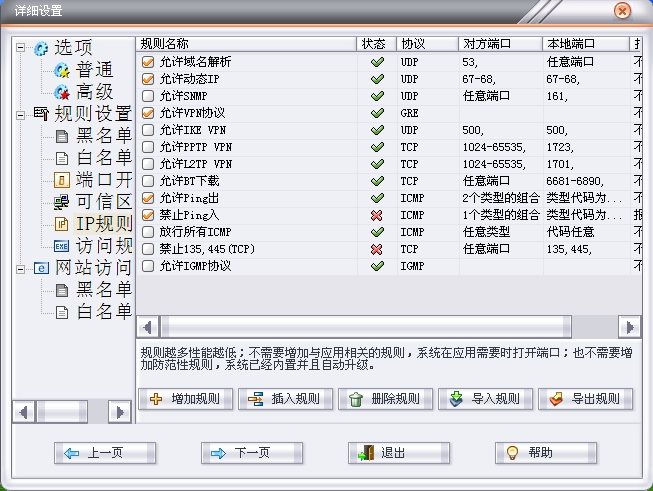This screenshot has height=491, width=653.
Task: Click the icon next to 高级
Action: coord(62,92)
